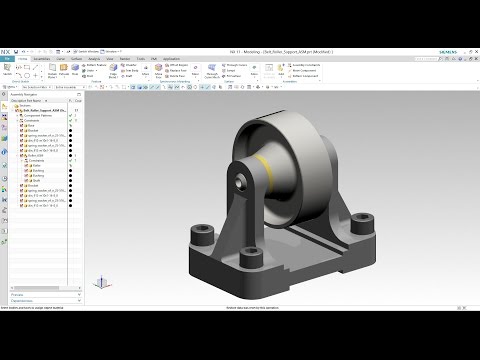Open Constraint Navigator in resource bar
The height and width of the screenshot is (360, 480).
point(4,117)
